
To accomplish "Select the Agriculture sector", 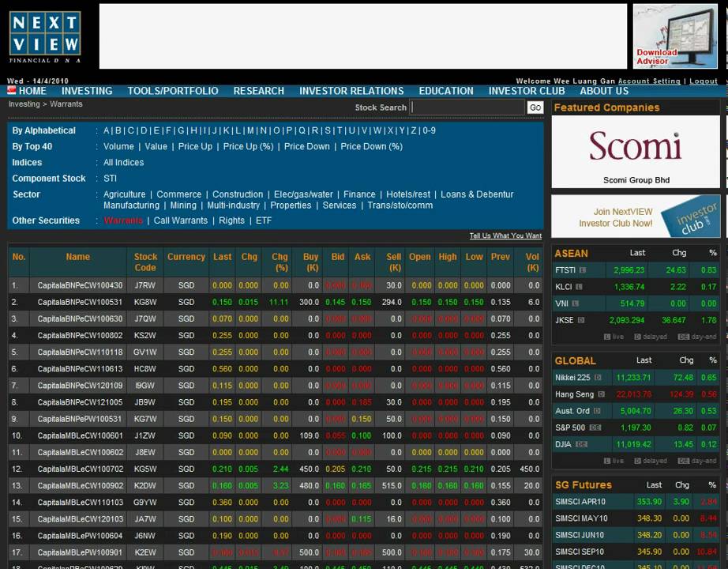I will (x=125, y=194).
